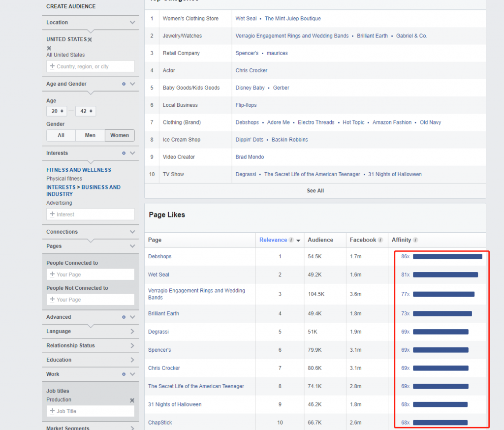
Task: Expand the Relationship Status section
Action: click(132, 345)
